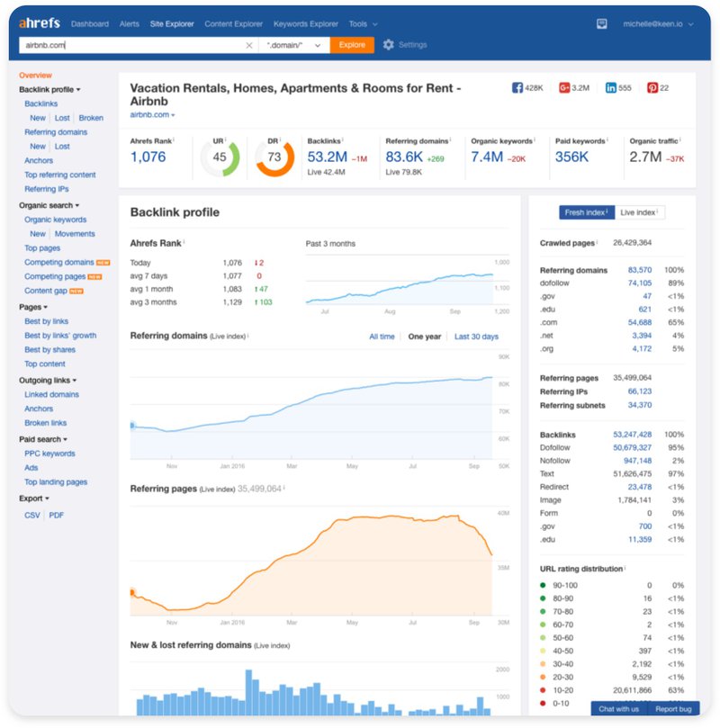Open Movements under Organic keywords
720x728 pixels.
75,234
